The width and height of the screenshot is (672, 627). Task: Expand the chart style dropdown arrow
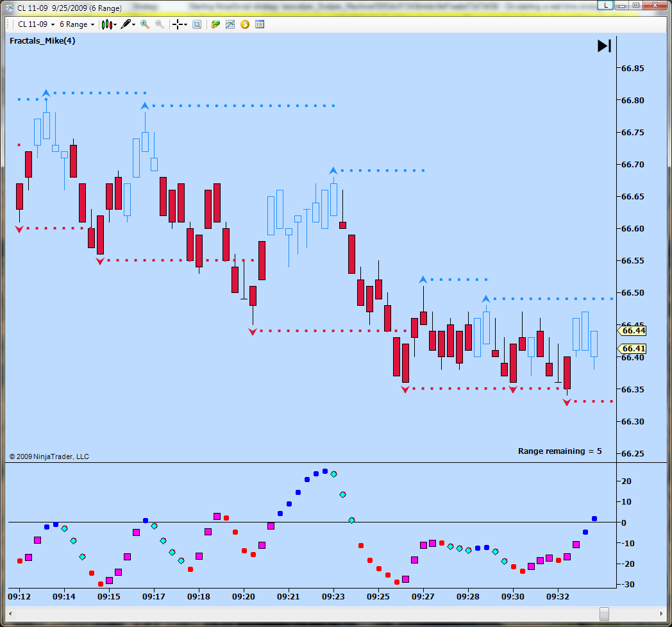point(115,25)
